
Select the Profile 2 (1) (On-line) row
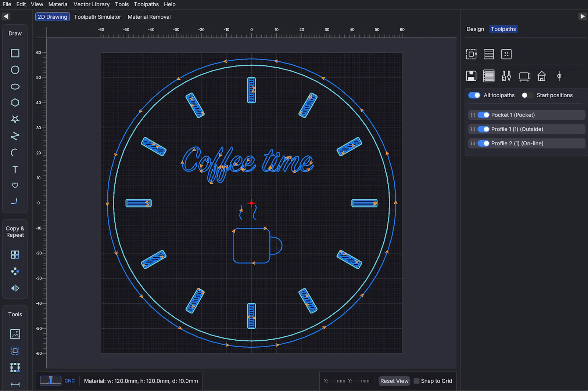526,144
